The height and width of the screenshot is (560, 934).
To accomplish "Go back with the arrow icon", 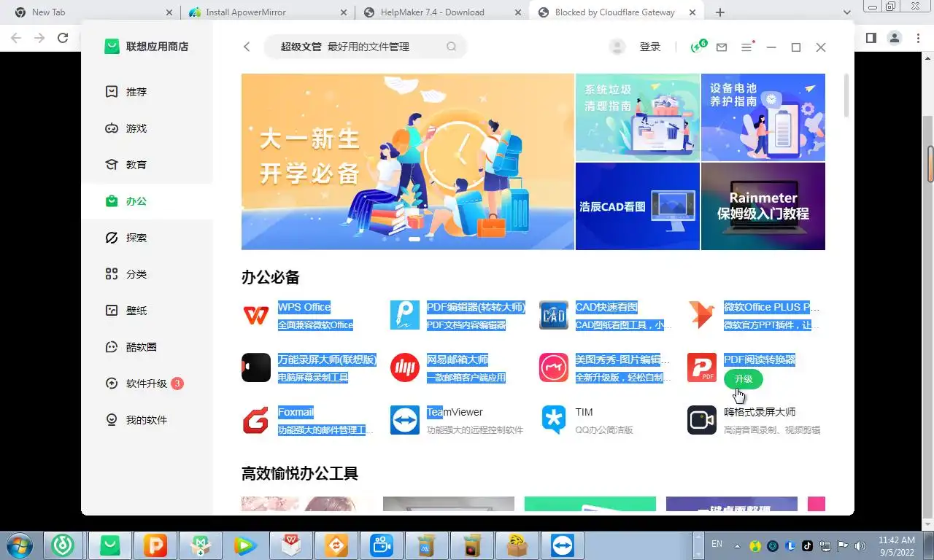I will (247, 47).
